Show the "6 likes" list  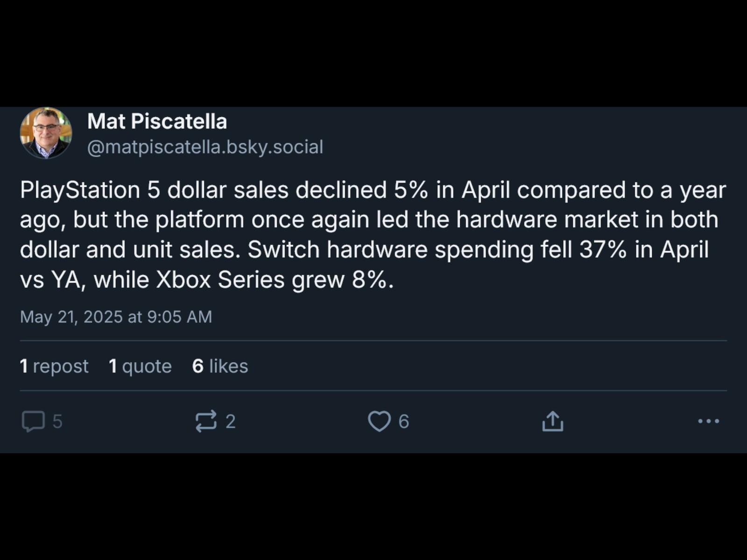click(x=220, y=366)
